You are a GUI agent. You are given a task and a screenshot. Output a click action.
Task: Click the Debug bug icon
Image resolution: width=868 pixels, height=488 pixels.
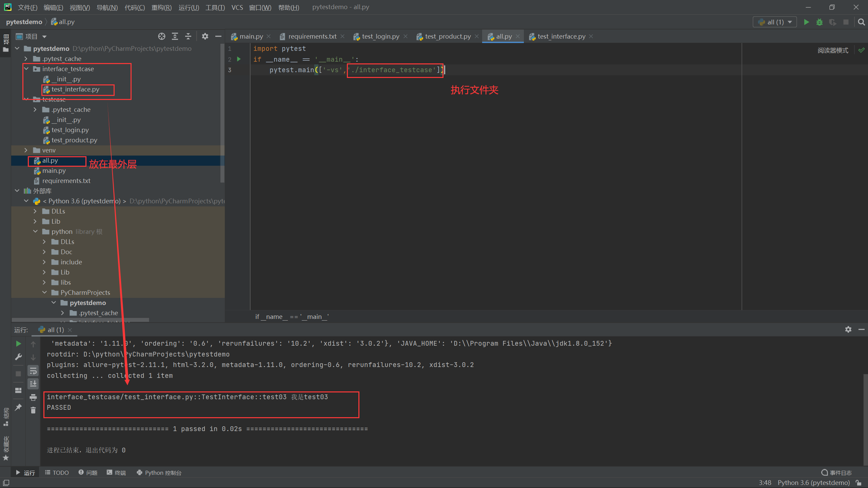(820, 22)
